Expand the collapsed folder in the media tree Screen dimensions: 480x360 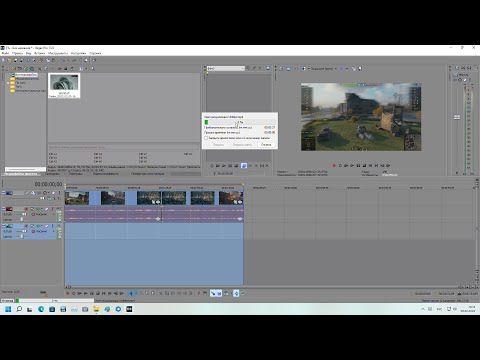tap(8, 83)
